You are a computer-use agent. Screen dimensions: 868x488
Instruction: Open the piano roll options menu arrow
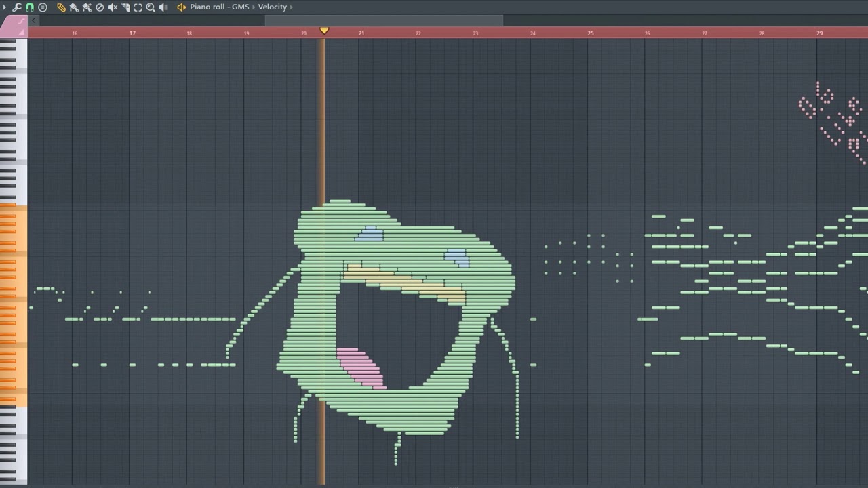[x=5, y=7]
